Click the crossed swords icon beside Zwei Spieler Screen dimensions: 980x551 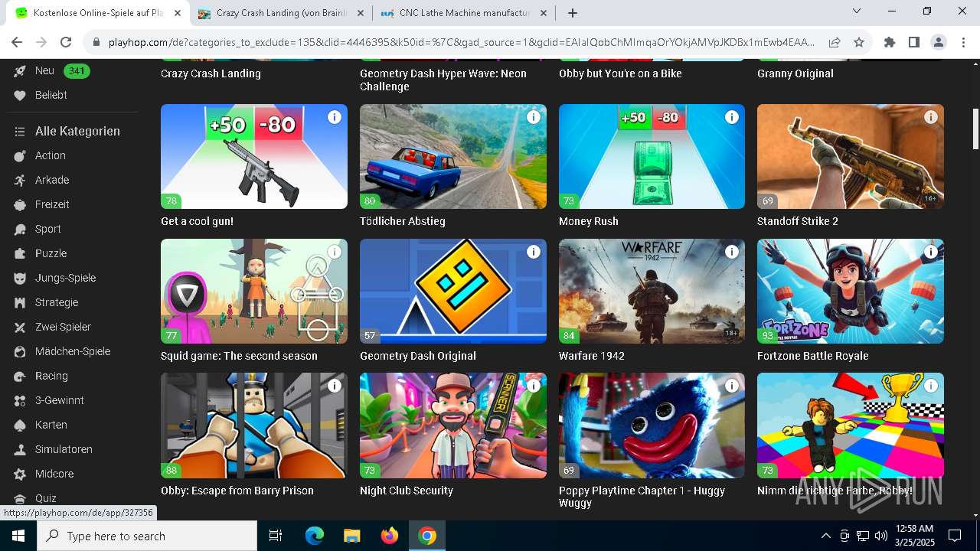click(20, 327)
